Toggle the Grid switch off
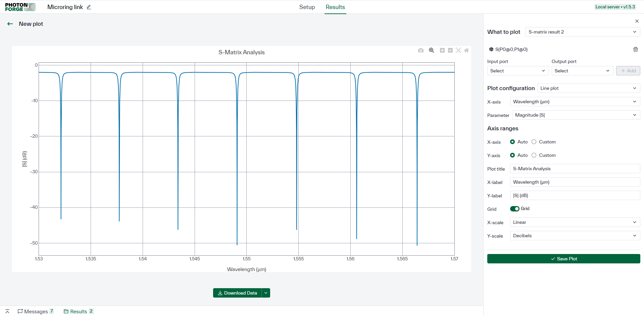This screenshot has width=644, height=316. tap(515, 209)
